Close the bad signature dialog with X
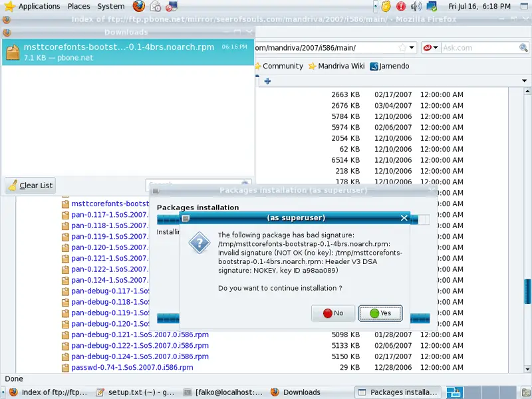 (404, 218)
